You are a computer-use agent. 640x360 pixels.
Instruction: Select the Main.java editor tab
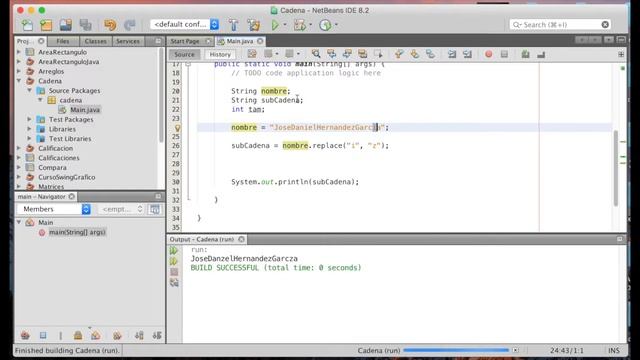pyautogui.click(x=240, y=41)
